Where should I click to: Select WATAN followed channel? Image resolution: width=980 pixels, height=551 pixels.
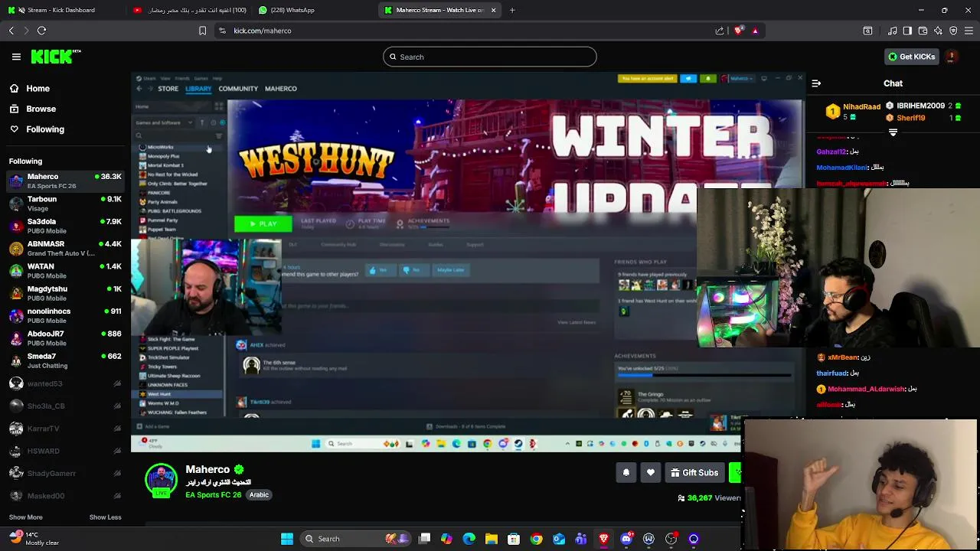[65, 270]
